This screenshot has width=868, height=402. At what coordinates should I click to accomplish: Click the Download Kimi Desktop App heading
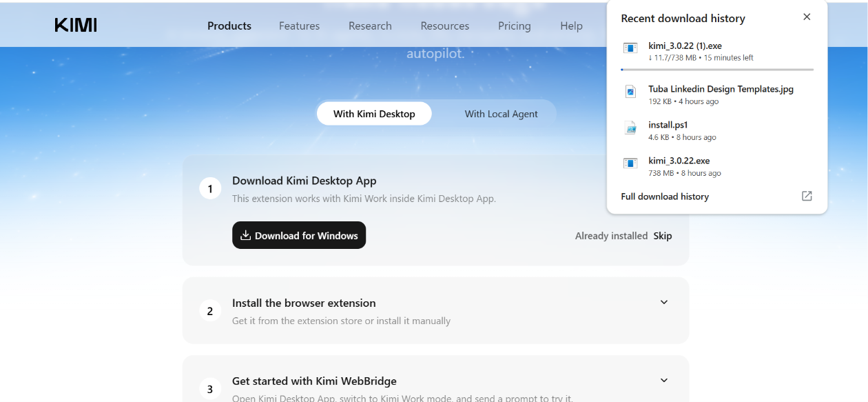pyautogui.click(x=304, y=181)
